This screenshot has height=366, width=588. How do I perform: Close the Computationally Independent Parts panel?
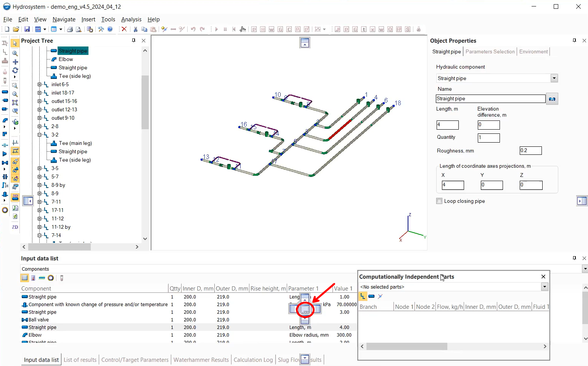(x=543, y=276)
